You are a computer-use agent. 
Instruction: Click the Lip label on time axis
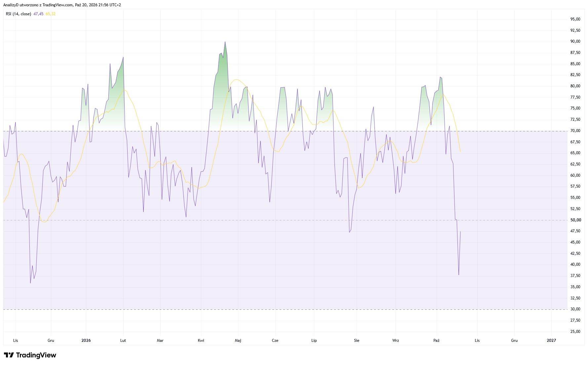point(314,341)
